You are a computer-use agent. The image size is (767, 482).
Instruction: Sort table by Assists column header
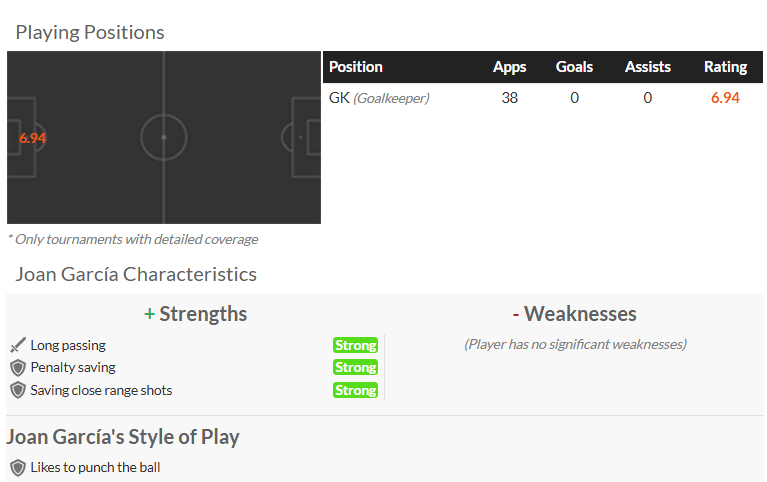tap(647, 67)
